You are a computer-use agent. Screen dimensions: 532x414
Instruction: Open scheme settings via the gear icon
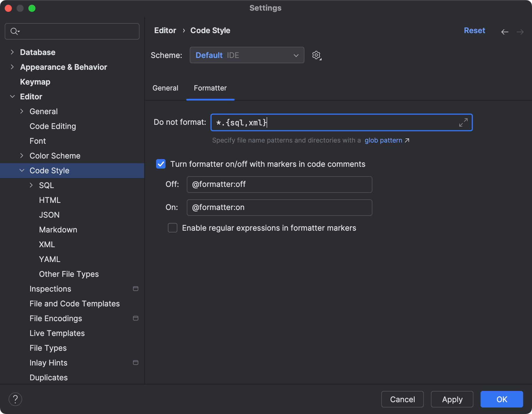[316, 55]
